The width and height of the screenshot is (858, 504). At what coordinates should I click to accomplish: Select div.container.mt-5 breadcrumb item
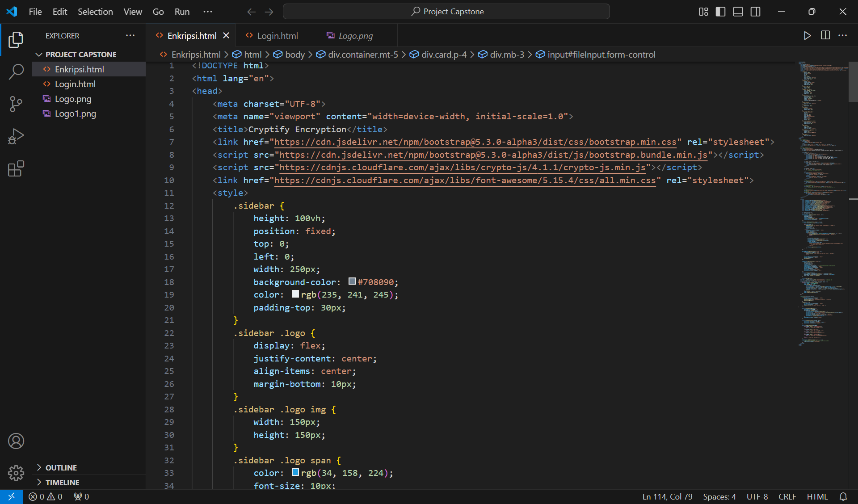click(357, 55)
